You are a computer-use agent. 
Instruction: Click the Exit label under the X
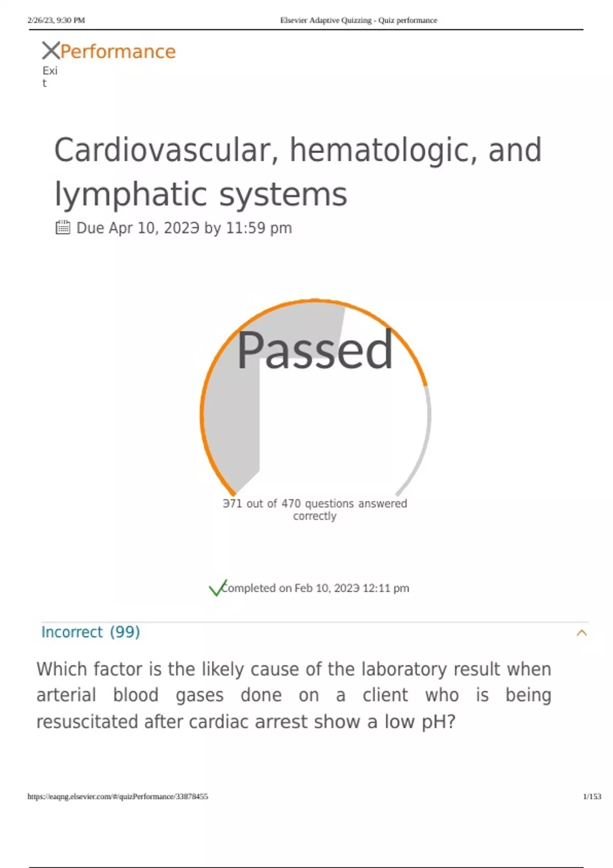(x=50, y=77)
